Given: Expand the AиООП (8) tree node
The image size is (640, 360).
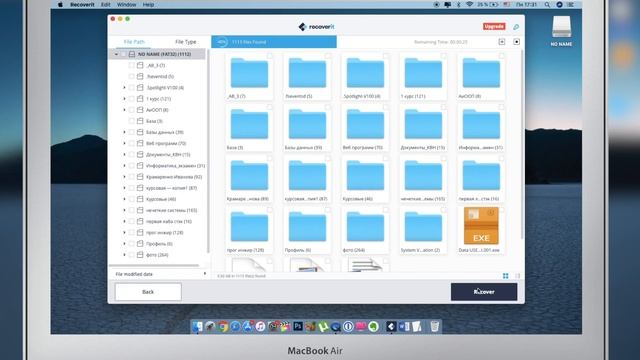Looking at the screenshot, I should pyautogui.click(x=124, y=110).
